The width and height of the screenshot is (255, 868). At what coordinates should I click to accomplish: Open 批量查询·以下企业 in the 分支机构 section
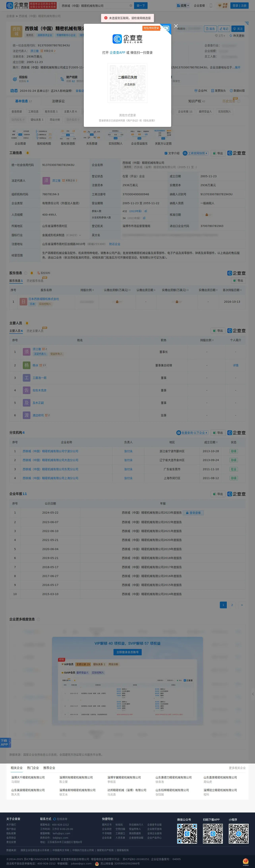click(x=192, y=433)
